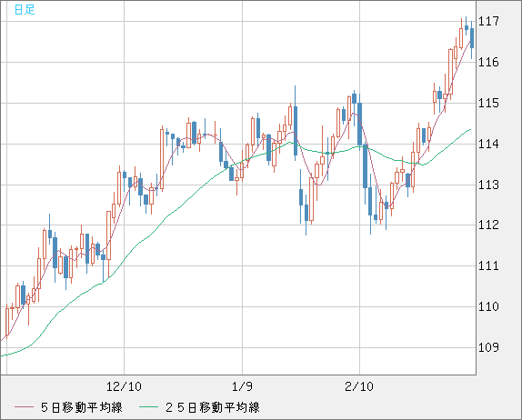The width and height of the screenshot is (522, 420).
Task: Click the green 25-day average legend line
Action: tap(148, 407)
